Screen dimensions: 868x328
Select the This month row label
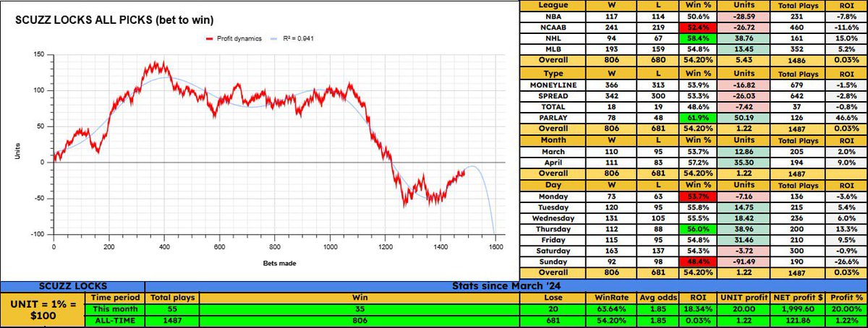click(115, 308)
